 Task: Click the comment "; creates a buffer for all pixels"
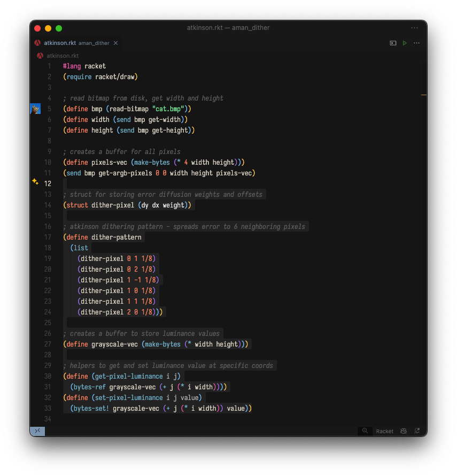[122, 152]
